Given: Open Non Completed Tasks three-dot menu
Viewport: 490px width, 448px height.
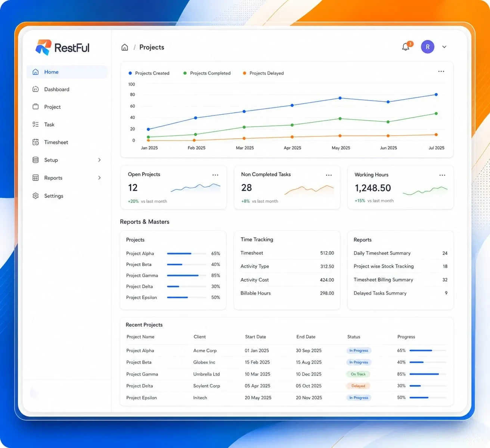Looking at the screenshot, I should point(329,175).
